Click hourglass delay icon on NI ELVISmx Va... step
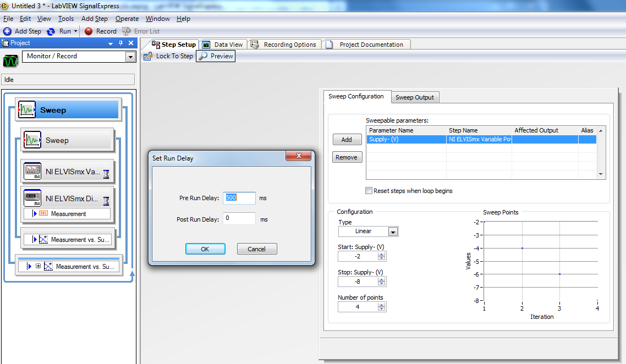The width and height of the screenshot is (626, 364). [106, 174]
